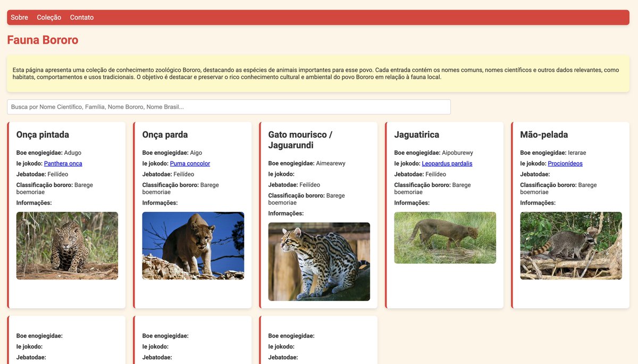Click the Onça parda photo
Viewport: 638px width, 364px height.
point(192,246)
